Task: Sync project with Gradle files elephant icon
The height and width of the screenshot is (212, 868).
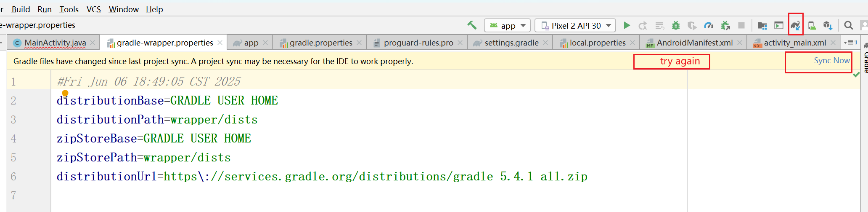Action: tap(795, 26)
